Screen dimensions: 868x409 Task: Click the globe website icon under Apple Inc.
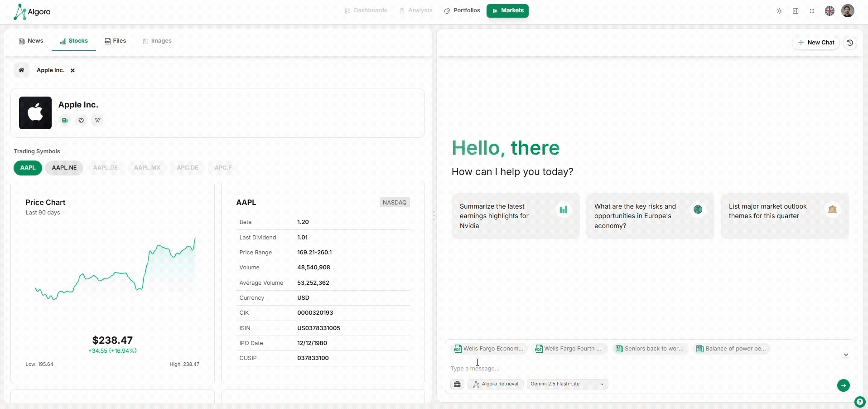tap(81, 120)
